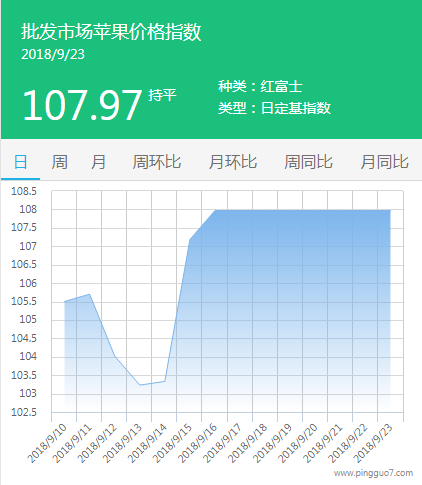Click the 2018/9/23 x-axis label
The width and height of the screenshot is (422, 485).
pos(373,443)
